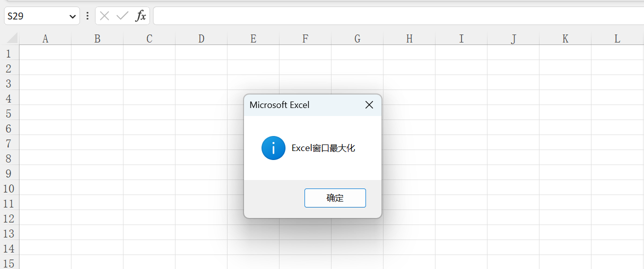The image size is (644, 269).
Task: Select column E header
Action: click(253, 38)
